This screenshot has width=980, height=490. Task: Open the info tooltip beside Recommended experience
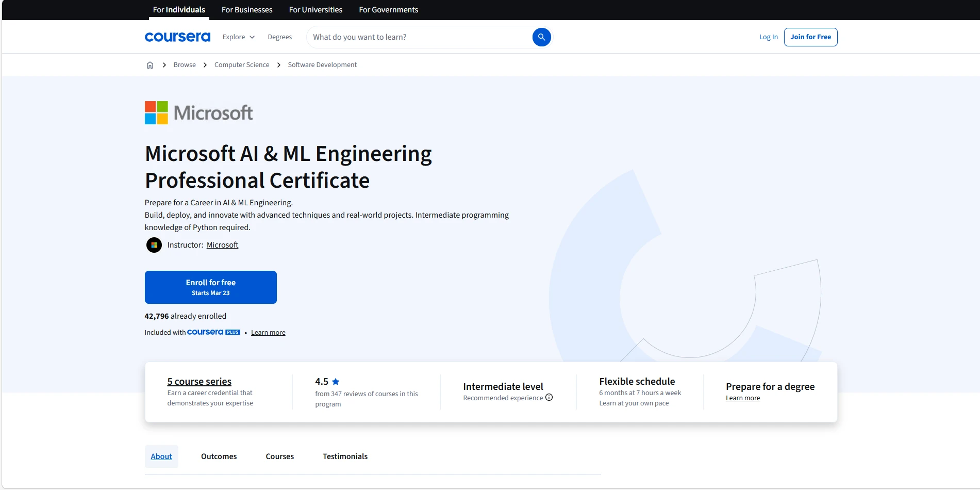[x=549, y=398]
